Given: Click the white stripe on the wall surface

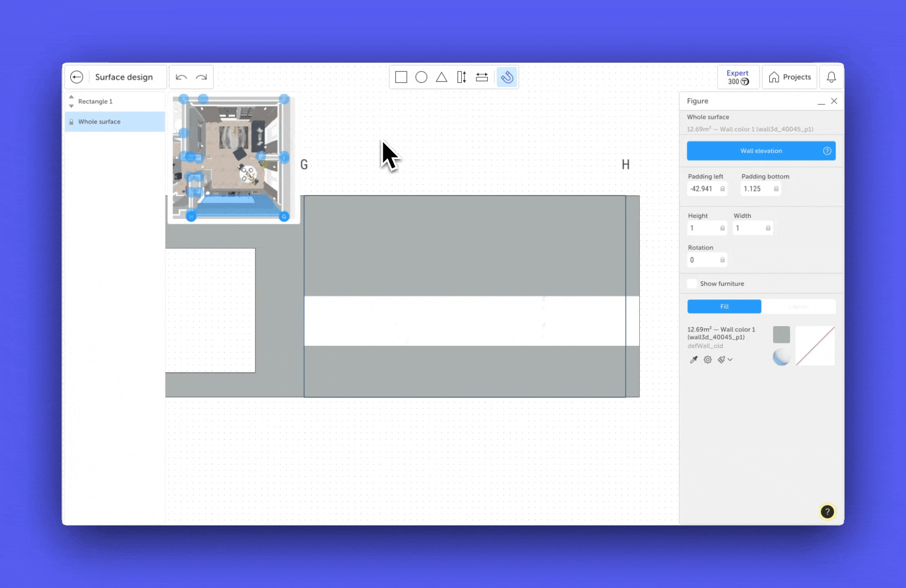Looking at the screenshot, I should pyautogui.click(x=472, y=321).
